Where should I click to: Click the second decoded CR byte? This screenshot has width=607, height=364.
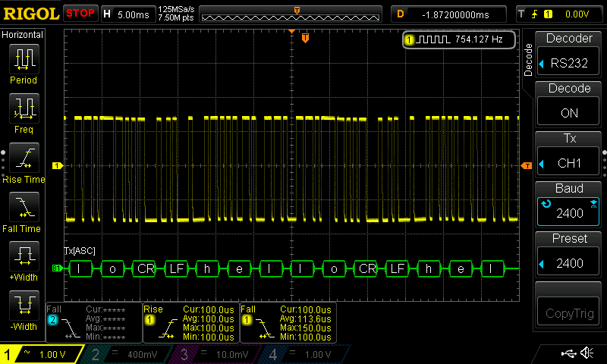(x=366, y=268)
